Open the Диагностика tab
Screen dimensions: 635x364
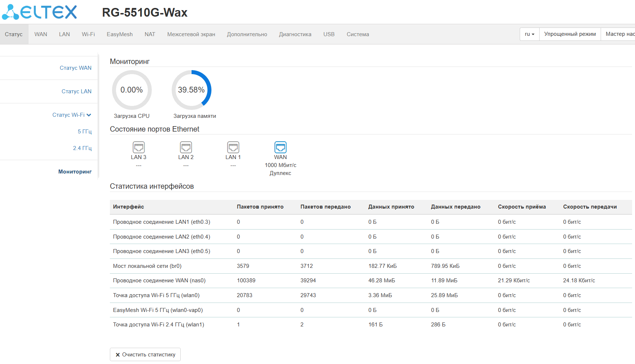point(295,34)
